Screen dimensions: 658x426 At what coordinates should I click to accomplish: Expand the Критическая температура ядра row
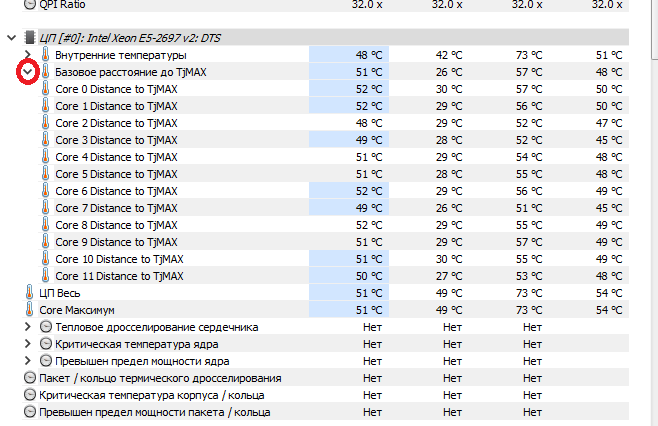(x=28, y=344)
